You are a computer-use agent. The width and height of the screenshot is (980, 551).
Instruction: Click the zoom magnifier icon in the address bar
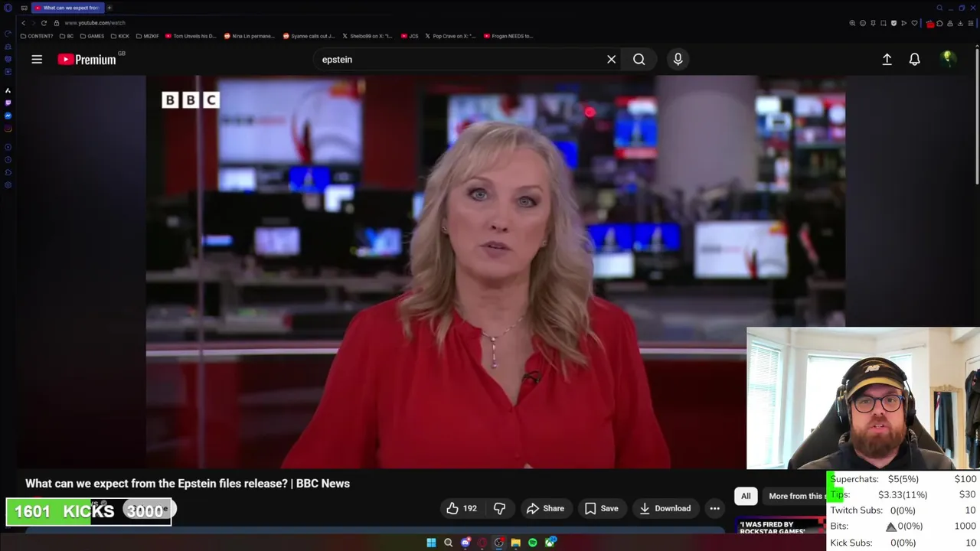click(x=852, y=23)
